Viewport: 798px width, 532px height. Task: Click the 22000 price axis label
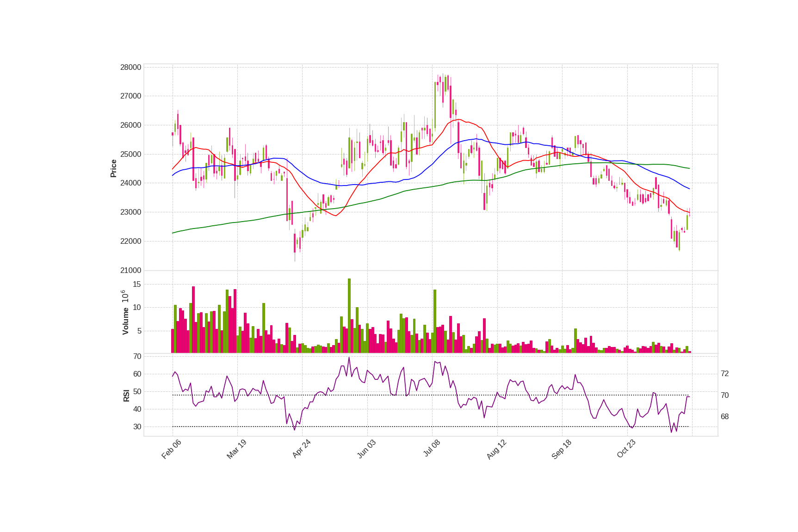coord(130,241)
